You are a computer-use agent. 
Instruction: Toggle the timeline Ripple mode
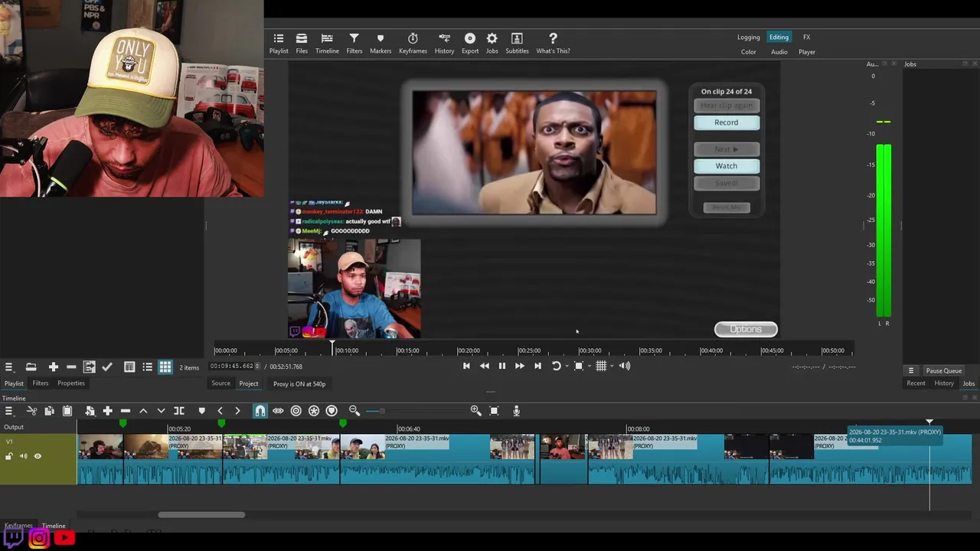click(296, 411)
